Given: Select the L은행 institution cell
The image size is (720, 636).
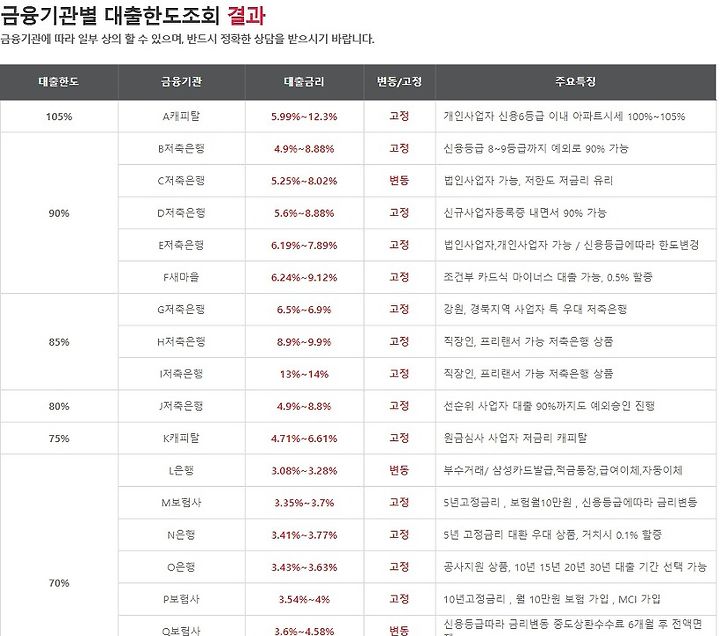Looking at the screenshot, I should 181,471.
